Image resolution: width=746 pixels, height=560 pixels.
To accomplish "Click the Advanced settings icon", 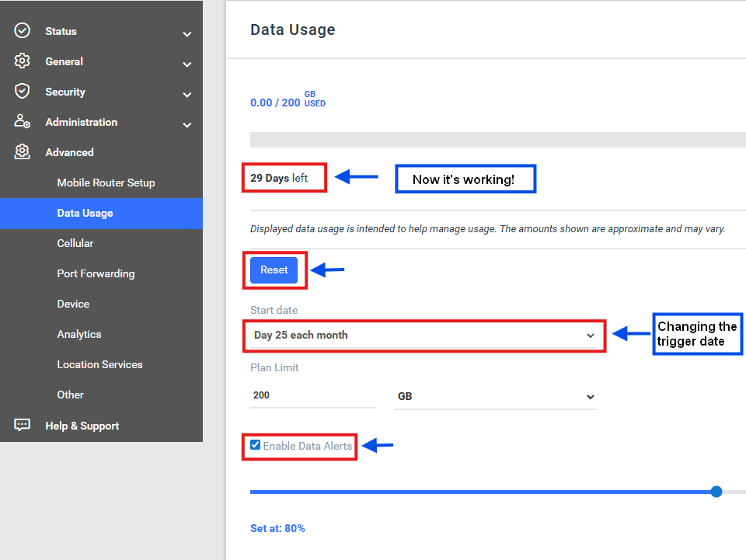I will pyautogui.click(x=23, y=152).
